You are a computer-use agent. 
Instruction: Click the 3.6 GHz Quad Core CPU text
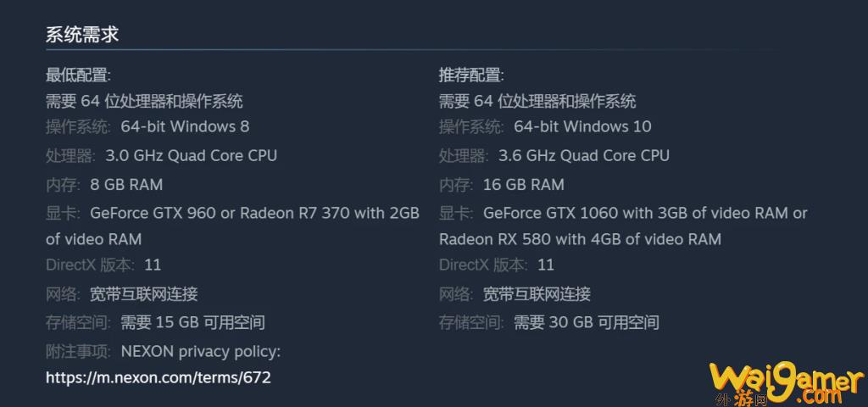(584, 156)
